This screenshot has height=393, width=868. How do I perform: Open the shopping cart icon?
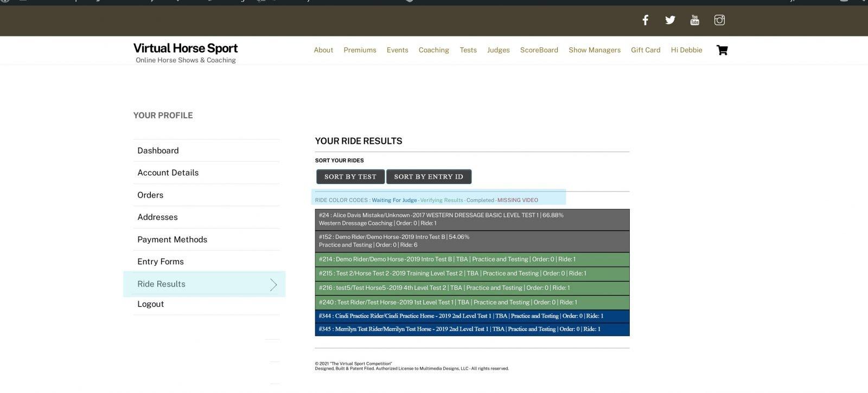tap(722, 50)
